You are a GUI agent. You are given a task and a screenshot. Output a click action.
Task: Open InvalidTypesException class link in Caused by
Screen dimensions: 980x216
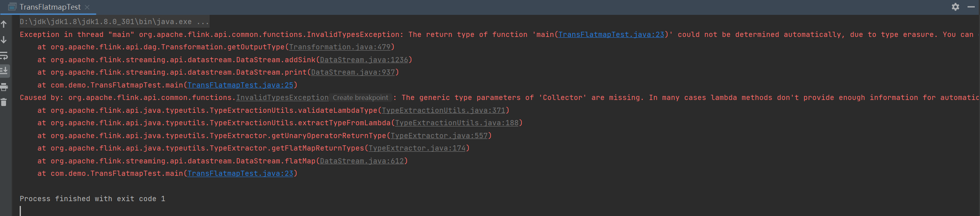[x=282, y=98]
